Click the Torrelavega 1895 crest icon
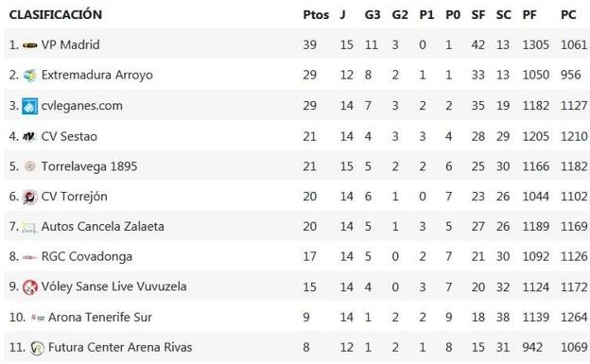The width and height of the screenshot is (590, 364). point(29,166)
